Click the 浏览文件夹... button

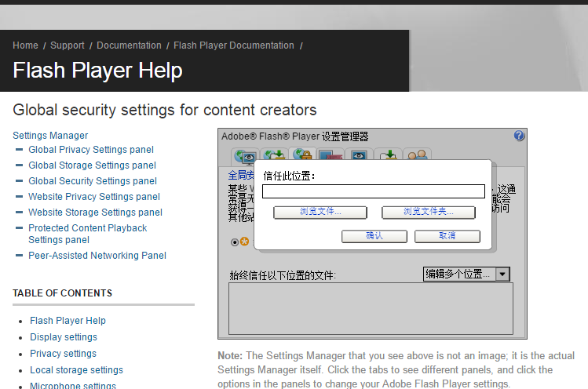(x=429, y=212)
